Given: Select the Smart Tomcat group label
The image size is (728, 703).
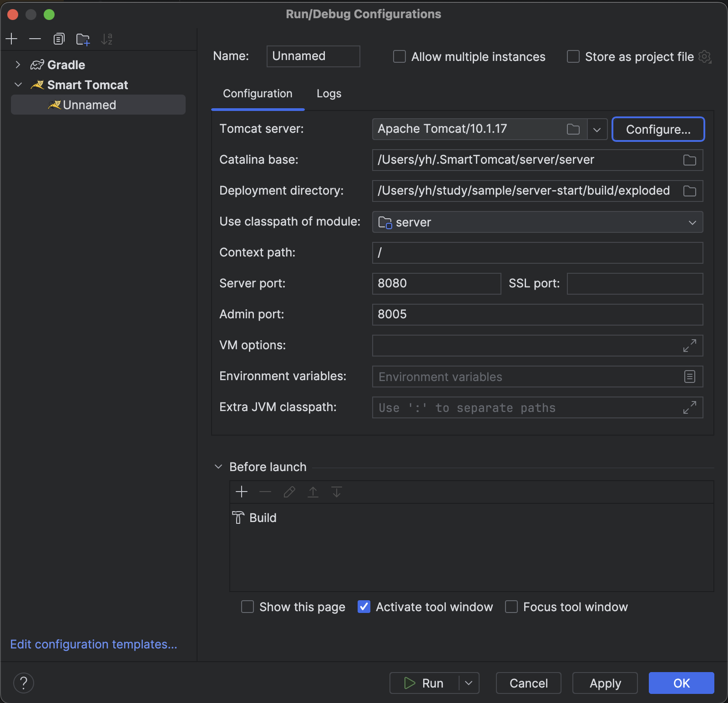Looking at the screenshot, I should pos(88,85).
